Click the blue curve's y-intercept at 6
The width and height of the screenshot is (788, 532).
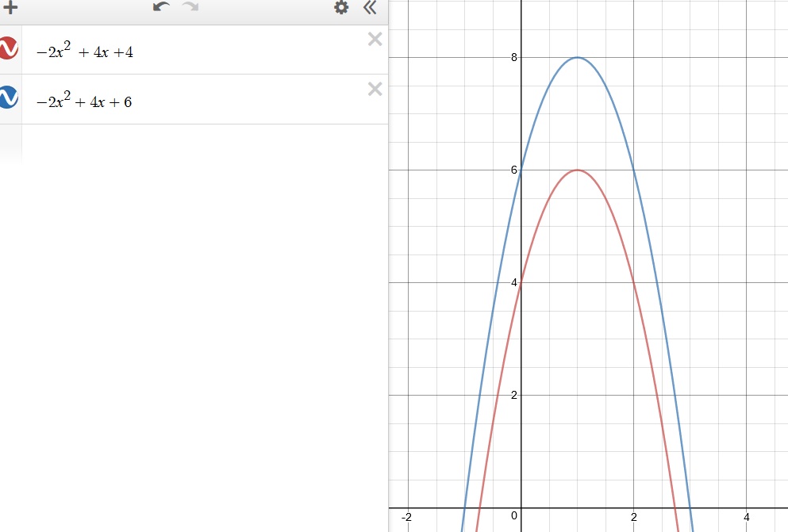point(521,170)
